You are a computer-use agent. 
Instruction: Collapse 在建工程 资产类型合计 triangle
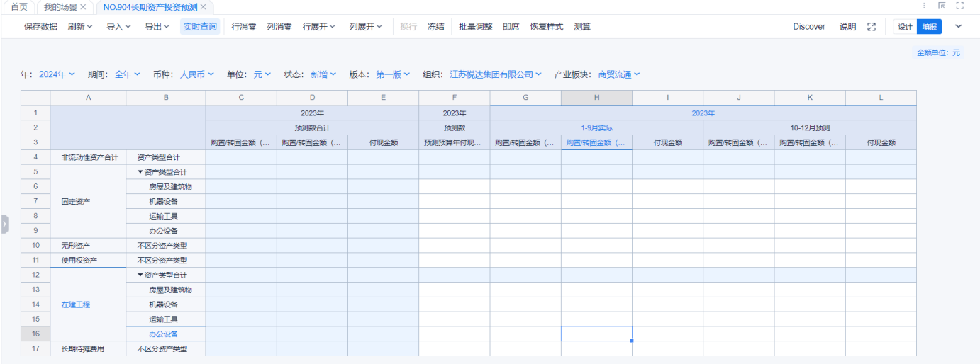point(140,275)
